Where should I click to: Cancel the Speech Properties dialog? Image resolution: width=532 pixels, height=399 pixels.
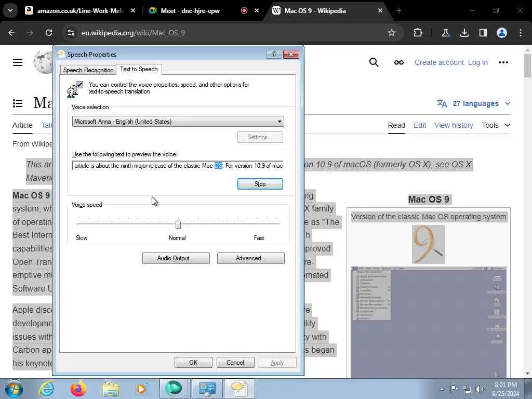tap(235, 362)
